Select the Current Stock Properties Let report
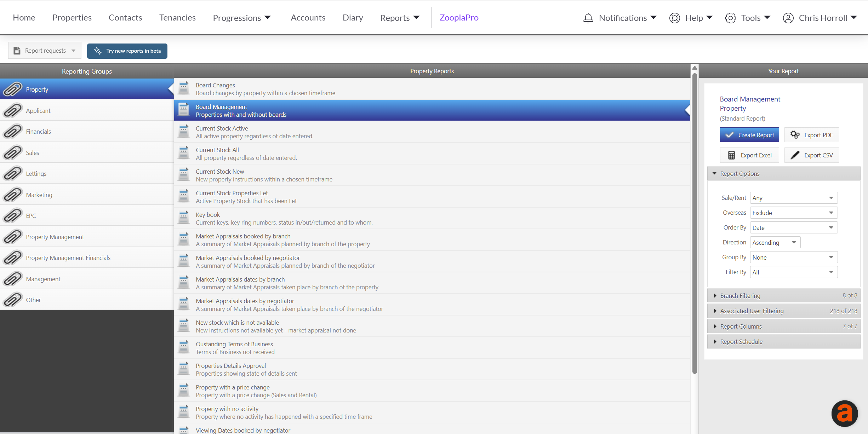The width and height of the screenshot is (868, 434). (x=432, y=197)
